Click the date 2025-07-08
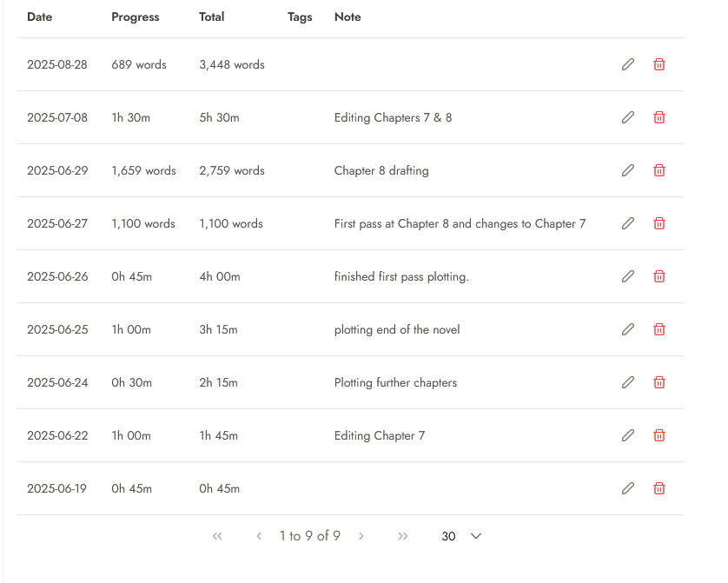Screen dimensions: 728x583 point(57,117)
